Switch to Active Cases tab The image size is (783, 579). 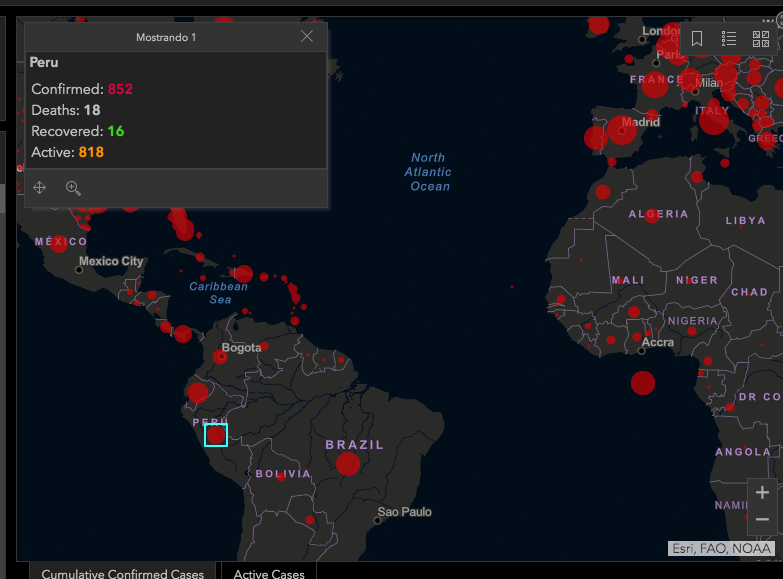(269, 573)
